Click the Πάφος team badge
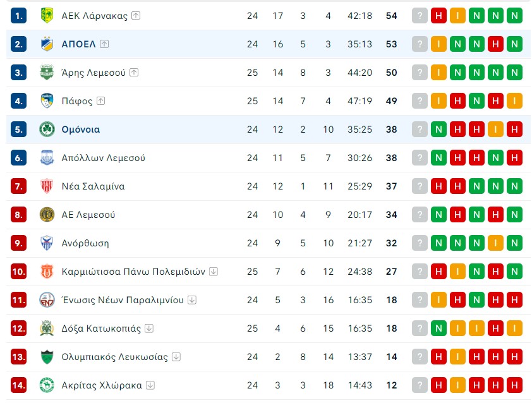This screenshot has height=403, width=532. click(47, 101)
